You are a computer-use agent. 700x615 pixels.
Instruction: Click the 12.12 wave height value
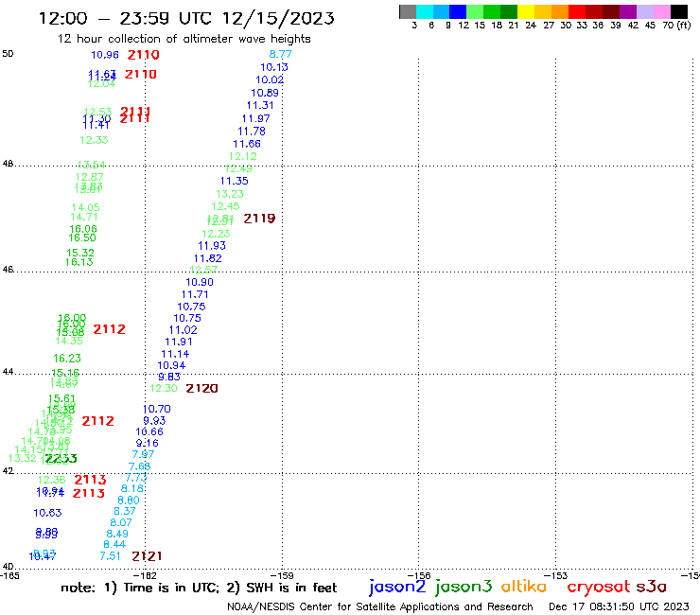click(x=243, y=156)
